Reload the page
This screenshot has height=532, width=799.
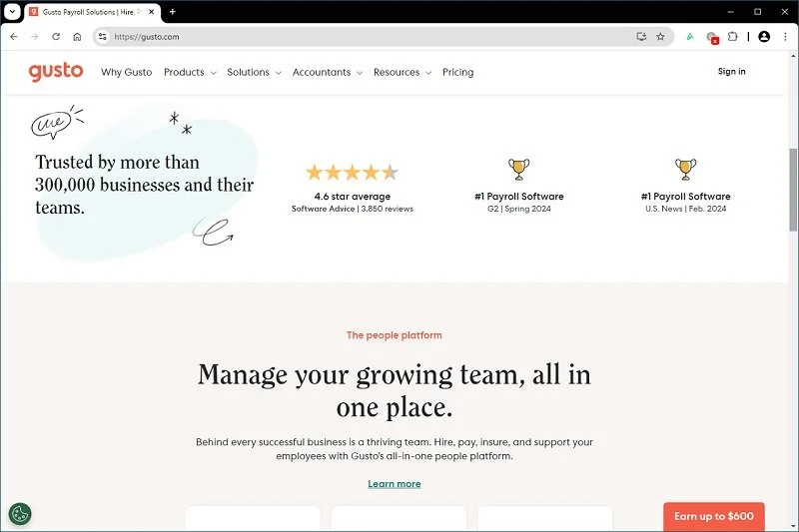[x=56, y=37]
